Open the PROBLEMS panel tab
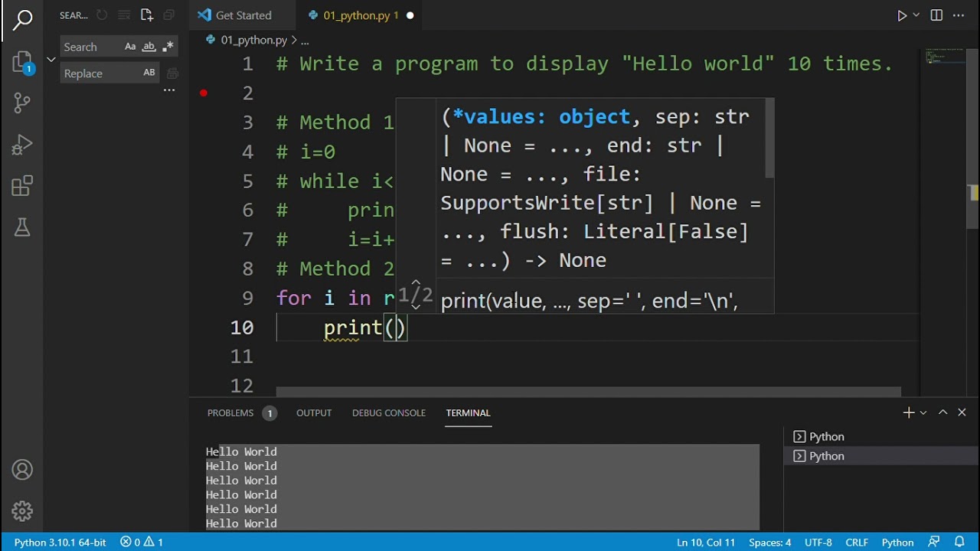 coord(240,413)
